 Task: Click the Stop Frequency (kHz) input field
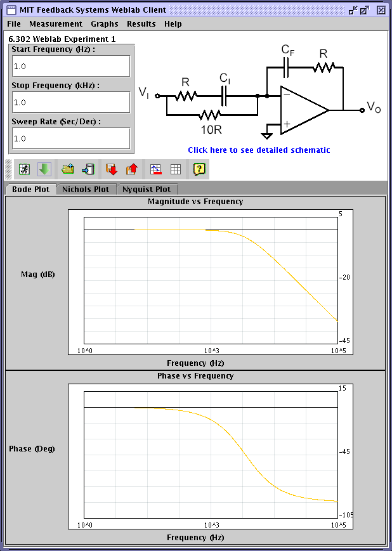pyautogui.click(x=71, y=102)
